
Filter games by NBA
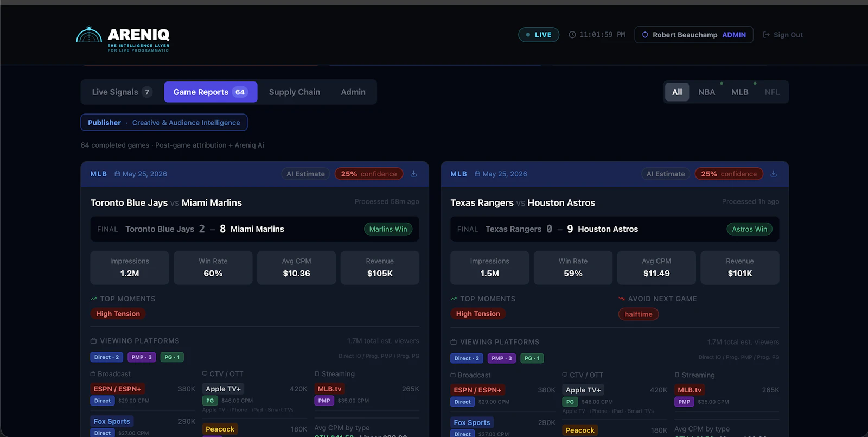[x=706, y=92]
